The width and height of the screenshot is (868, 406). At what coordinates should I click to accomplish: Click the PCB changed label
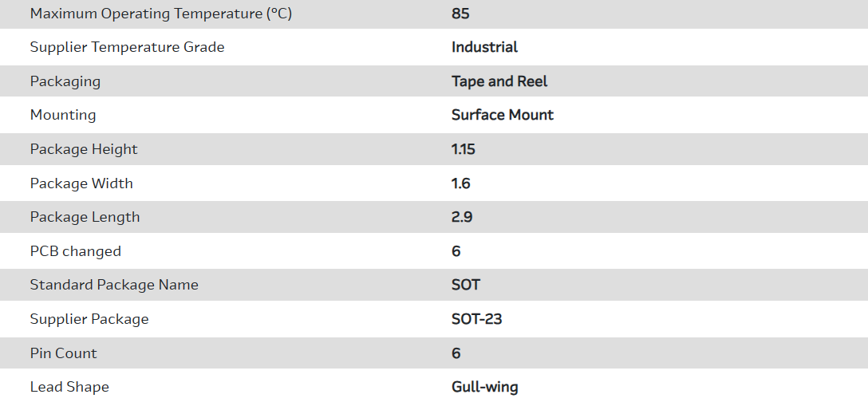pos(76,251)
